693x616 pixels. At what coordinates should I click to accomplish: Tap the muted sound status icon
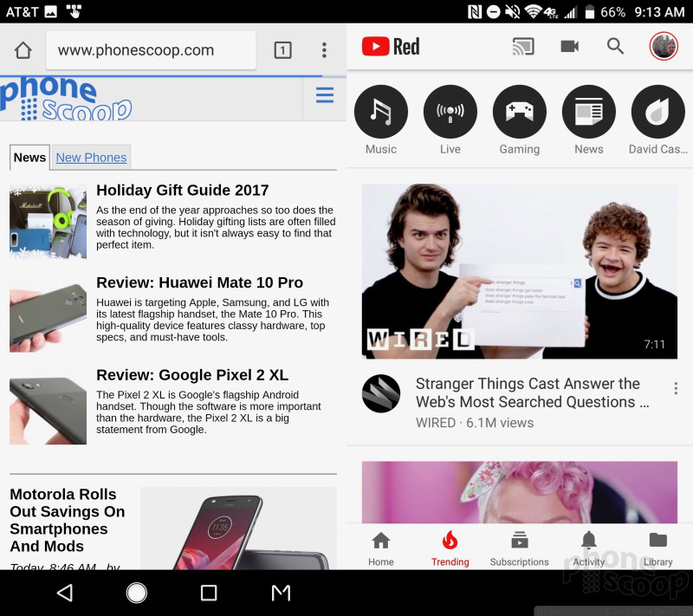tap(513, 12)
